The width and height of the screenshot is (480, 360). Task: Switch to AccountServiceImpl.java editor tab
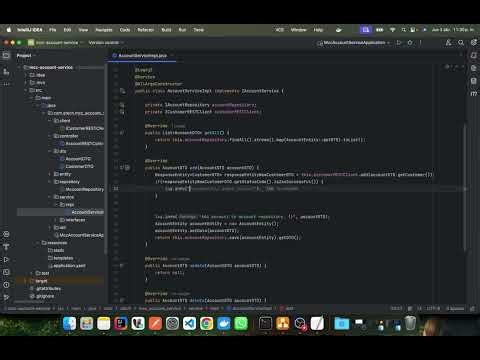click(142, 56)
